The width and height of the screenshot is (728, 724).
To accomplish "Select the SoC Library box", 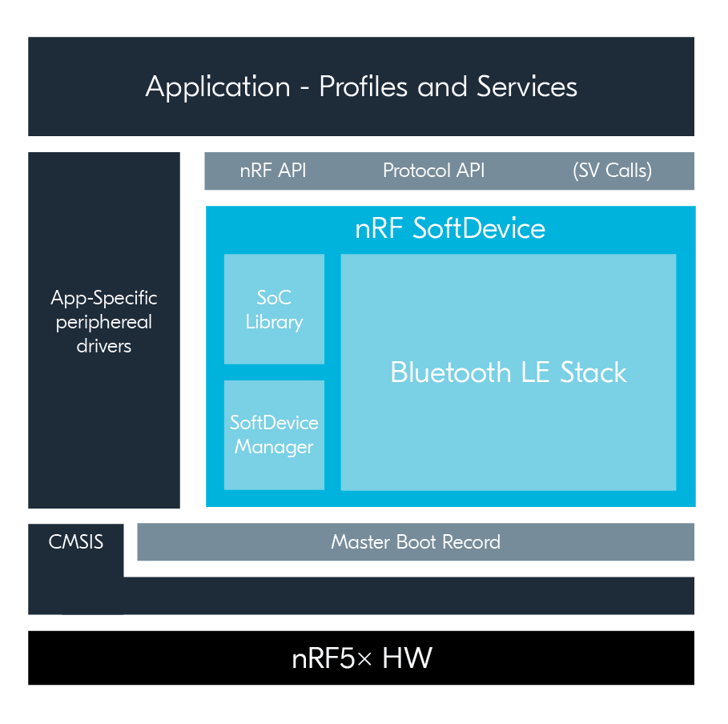I will [274, 309].
